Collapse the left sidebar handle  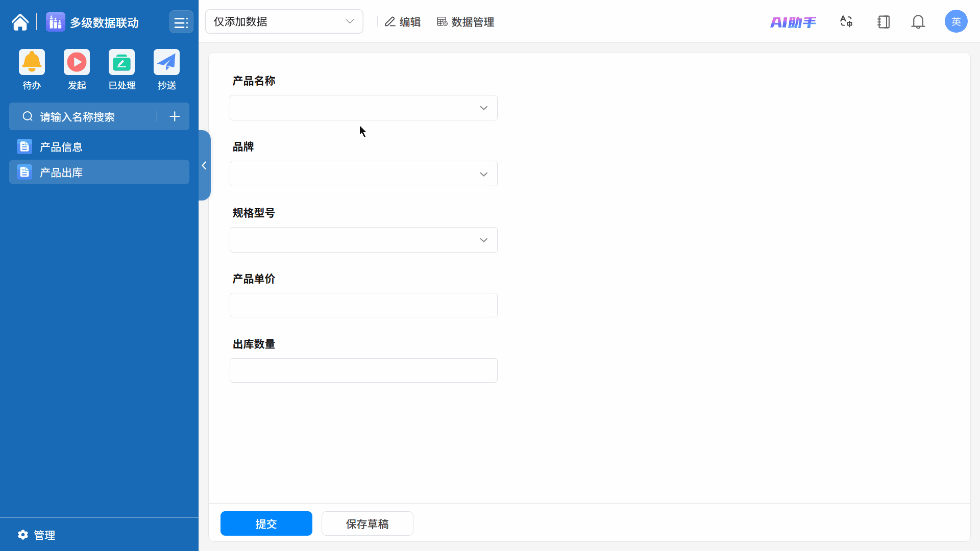click(x=204, y=165)
